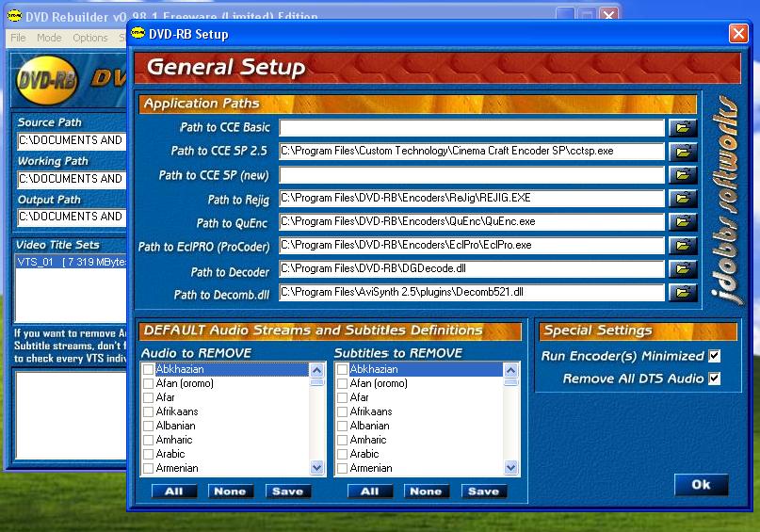Click the Working Path field in main window
The image size is (760, 532).
72,179
